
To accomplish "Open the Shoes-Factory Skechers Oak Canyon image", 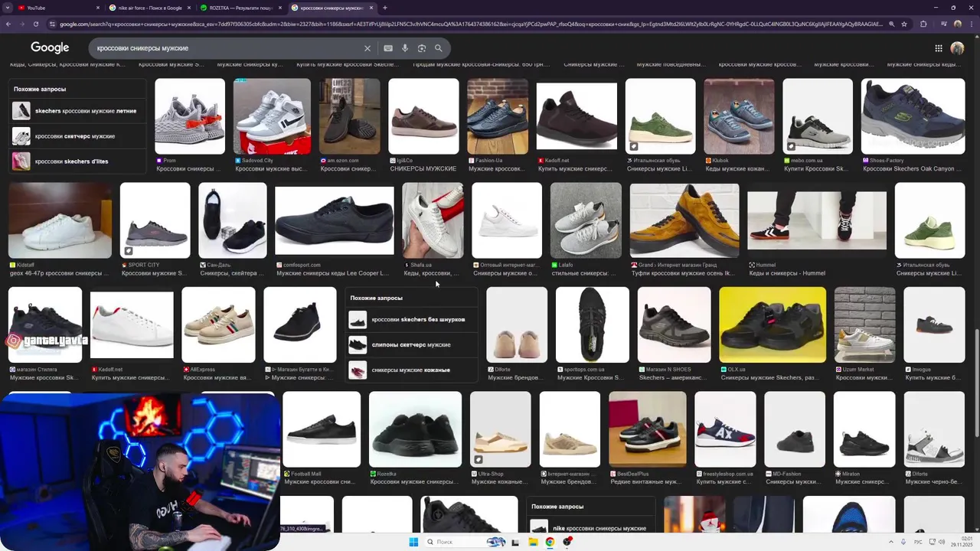I will tap(913, 116).
